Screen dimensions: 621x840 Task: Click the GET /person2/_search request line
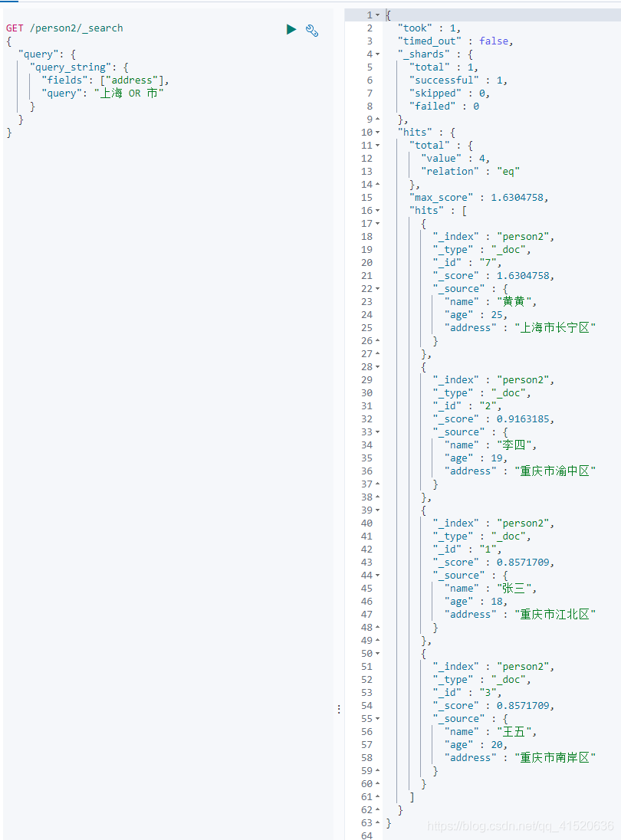pos(64,28)
